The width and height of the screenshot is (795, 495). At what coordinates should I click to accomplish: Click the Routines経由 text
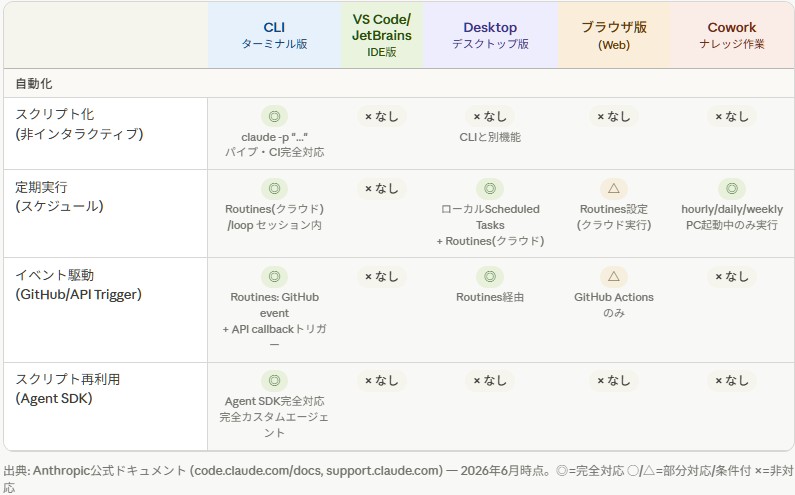coord(490,297)
